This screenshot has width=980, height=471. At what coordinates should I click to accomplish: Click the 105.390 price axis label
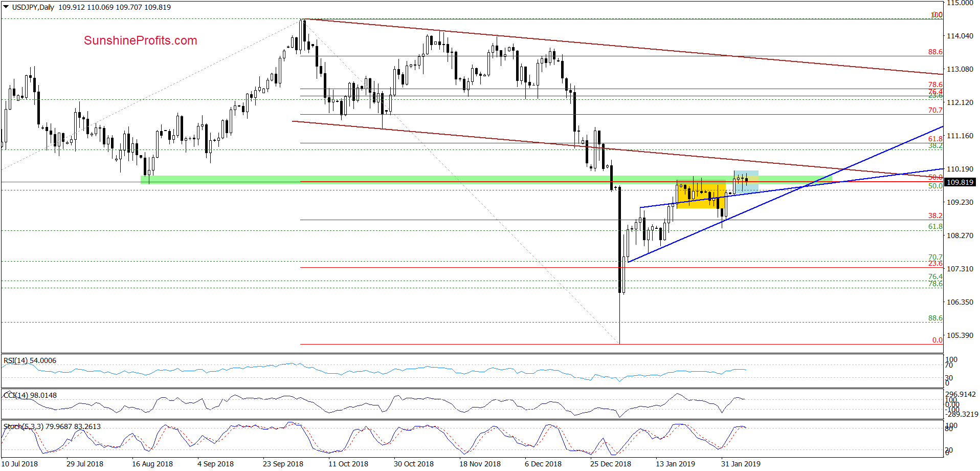(x=960, y=335)
